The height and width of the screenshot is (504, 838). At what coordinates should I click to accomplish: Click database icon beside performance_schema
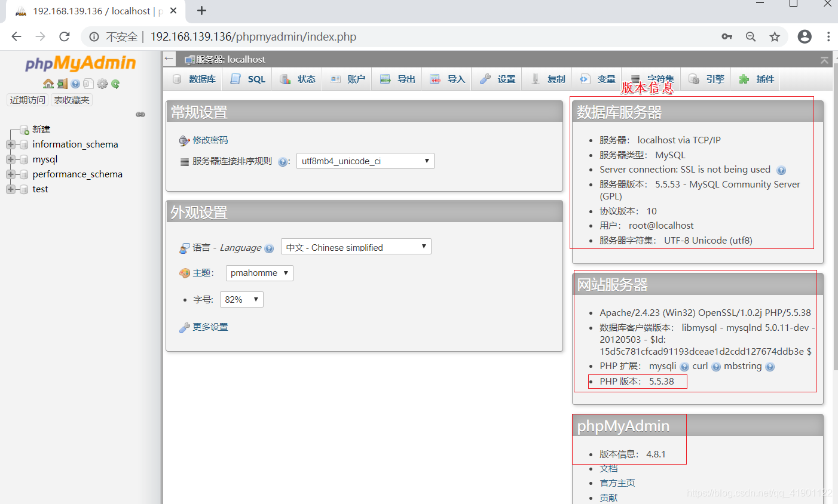24,174
